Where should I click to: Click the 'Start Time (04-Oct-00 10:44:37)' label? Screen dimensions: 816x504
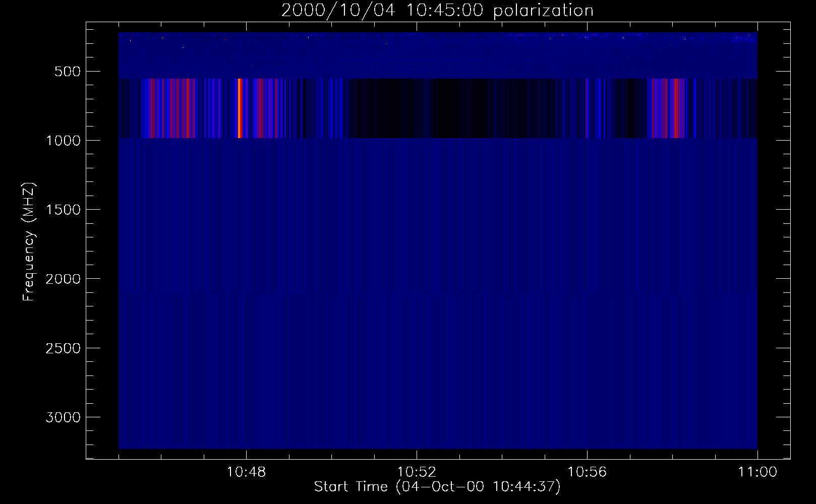pos(437,487)
